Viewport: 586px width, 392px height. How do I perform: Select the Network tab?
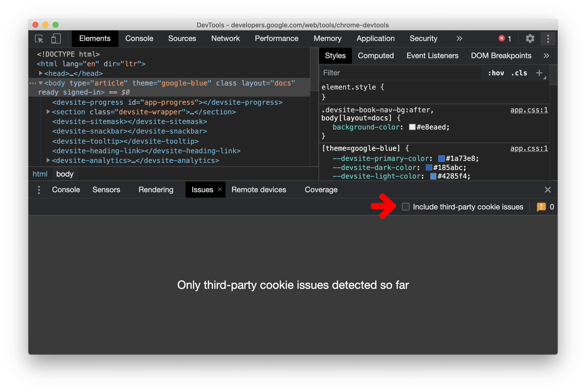[225, 38]
